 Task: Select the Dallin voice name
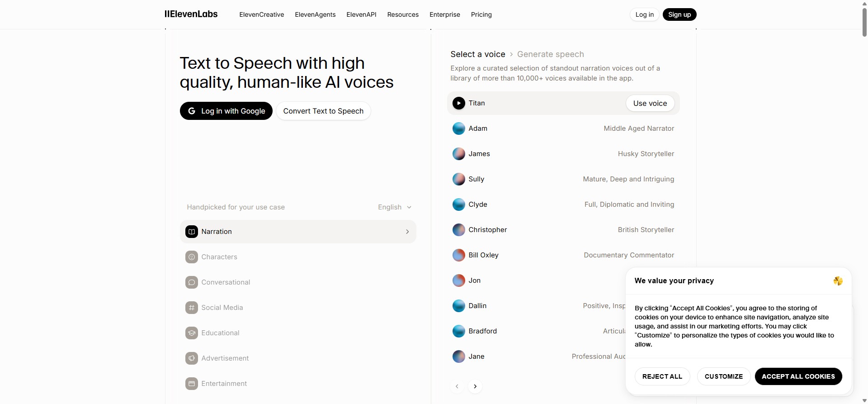477,306
